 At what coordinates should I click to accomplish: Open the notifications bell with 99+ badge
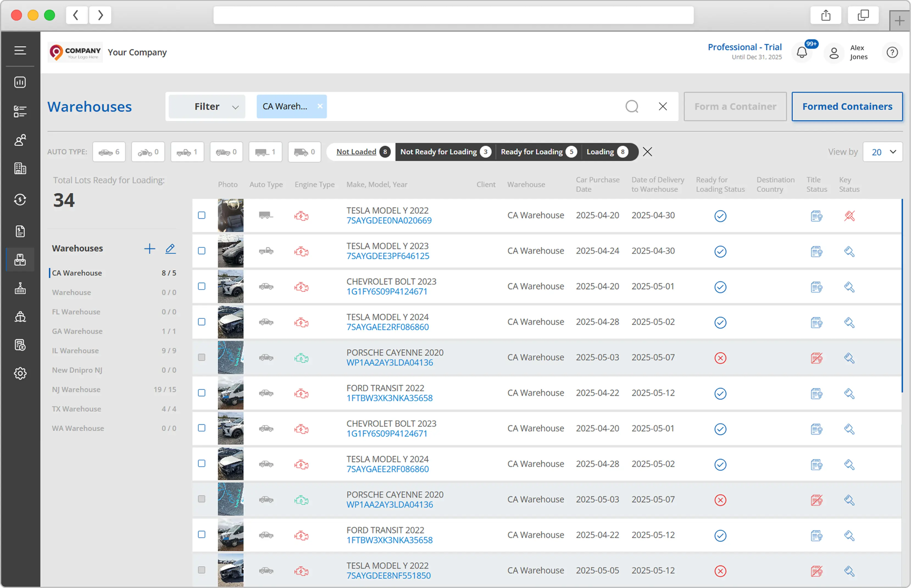coord(802,52)
